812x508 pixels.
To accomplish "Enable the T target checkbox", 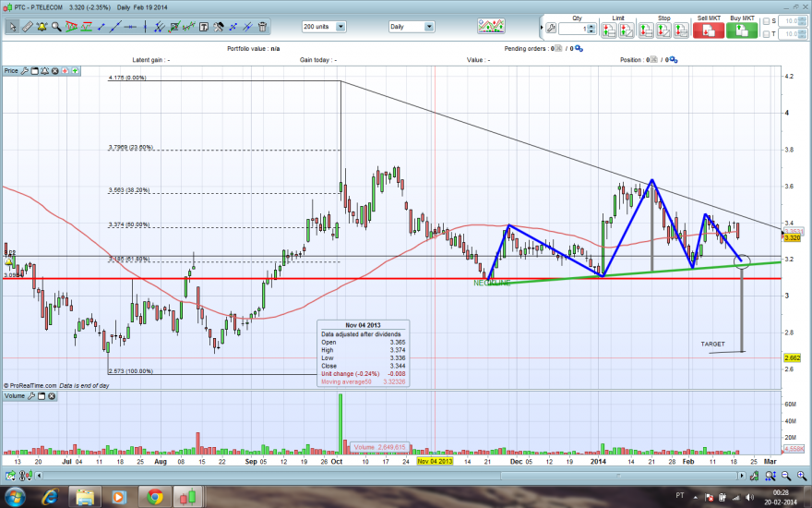I will tap(767, 34).
